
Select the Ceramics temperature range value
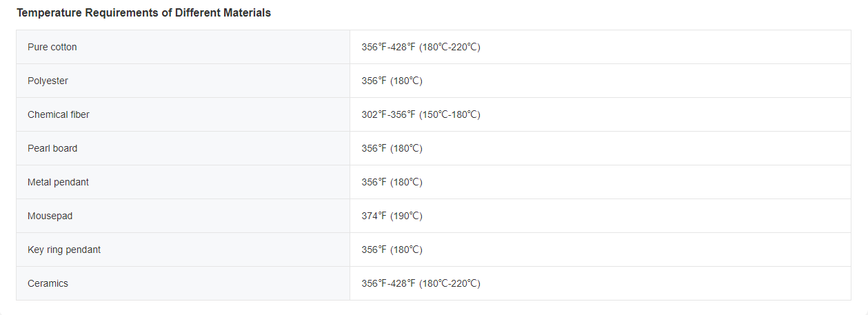[421, 283]
